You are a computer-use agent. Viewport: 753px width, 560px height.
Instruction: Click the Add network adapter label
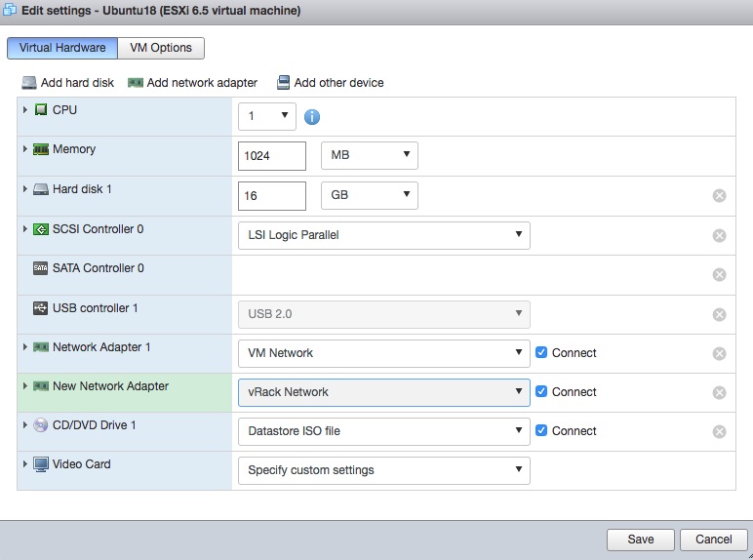pos(202,83)
